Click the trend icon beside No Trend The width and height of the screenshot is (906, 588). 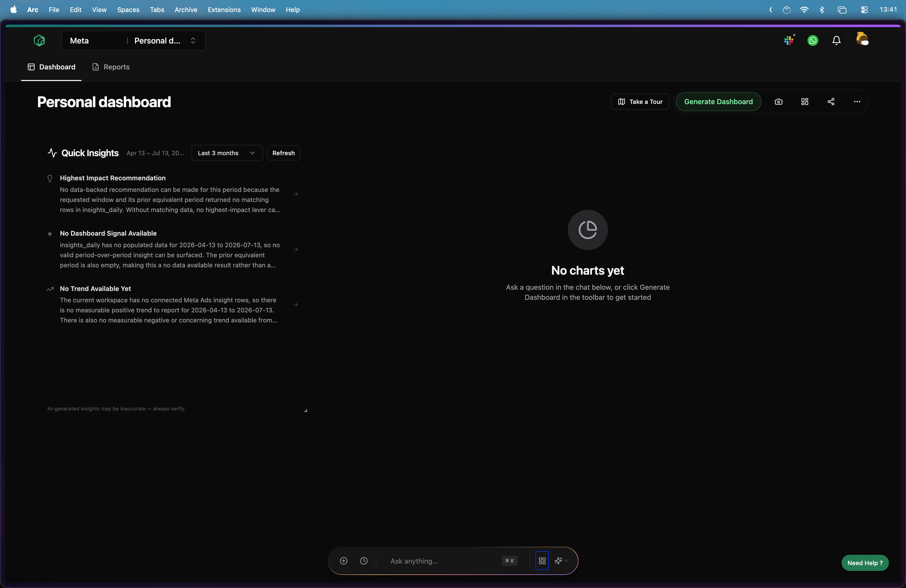[x=50, y=289]
